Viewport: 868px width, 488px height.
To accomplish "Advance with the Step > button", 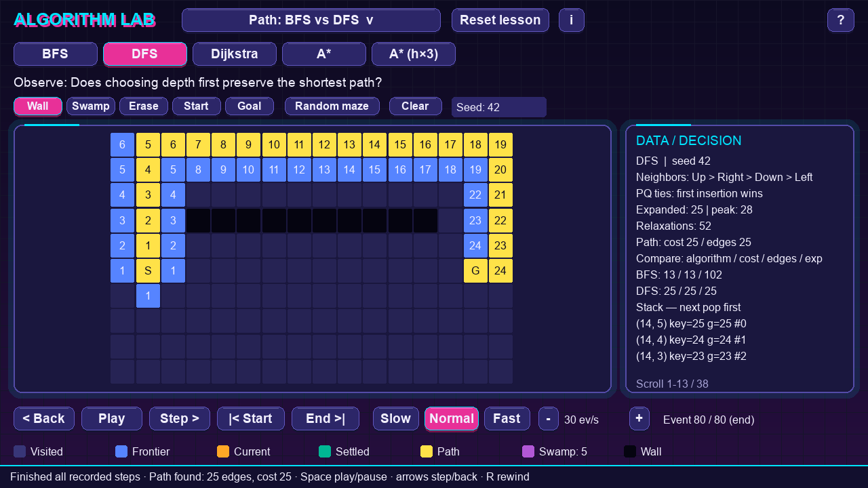I will (x=180, y=419).
